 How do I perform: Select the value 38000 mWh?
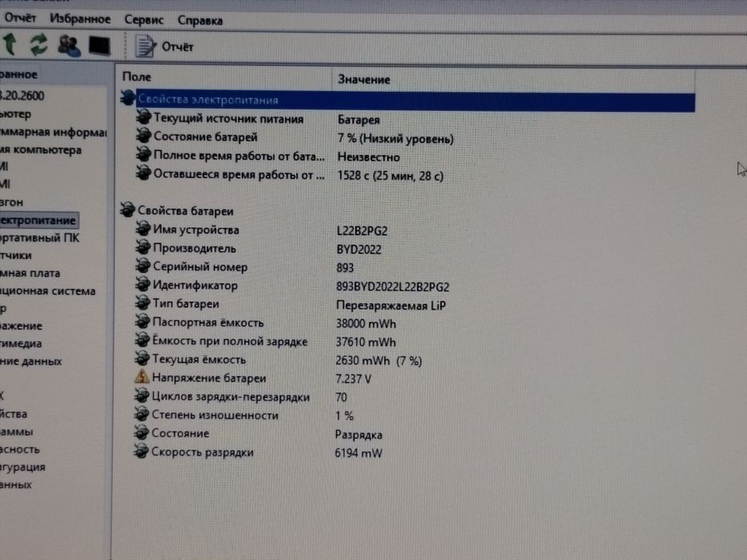click(x=366, y=324)
